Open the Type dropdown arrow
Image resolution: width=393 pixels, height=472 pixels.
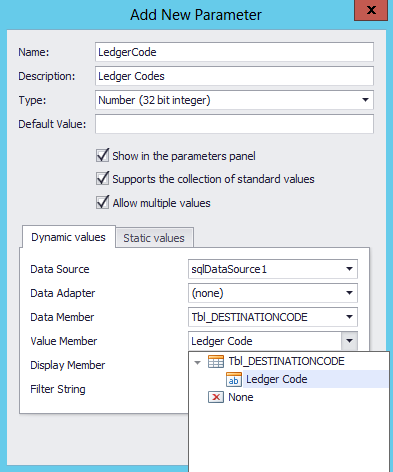coord(365,100)
